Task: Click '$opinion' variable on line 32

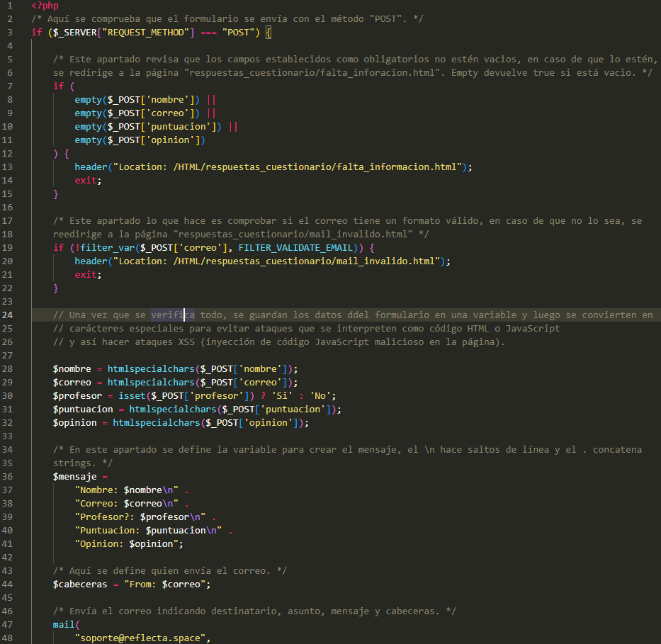Action: tap(75, 423)
